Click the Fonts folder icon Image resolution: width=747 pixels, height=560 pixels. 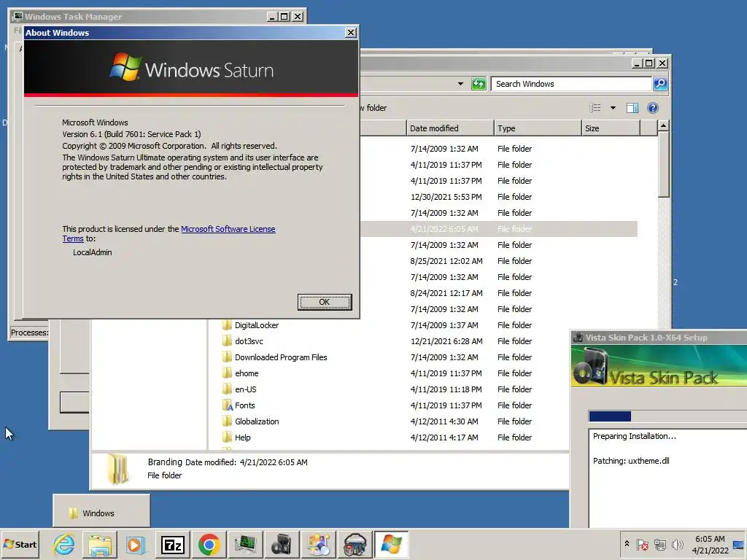click(x=228, y=405)
